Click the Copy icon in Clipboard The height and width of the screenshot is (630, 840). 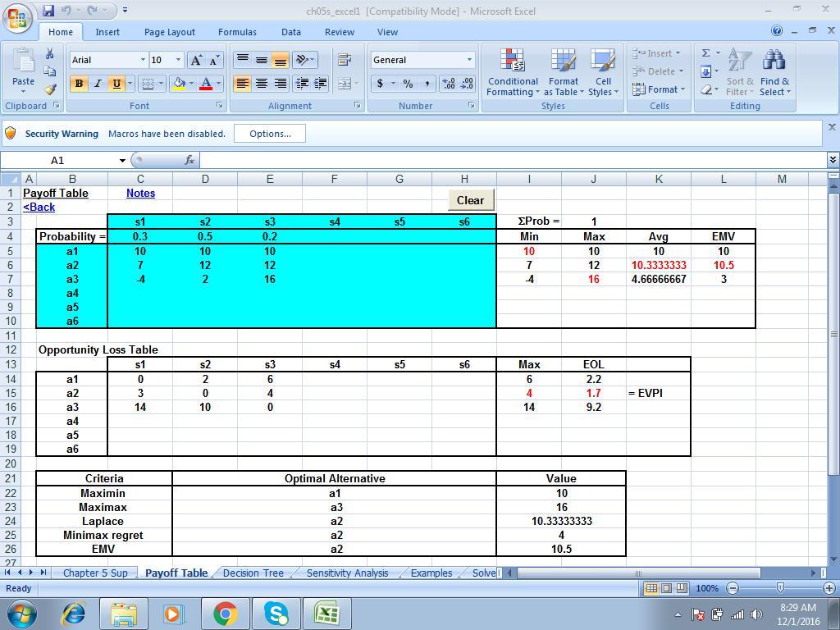point(50,71)
